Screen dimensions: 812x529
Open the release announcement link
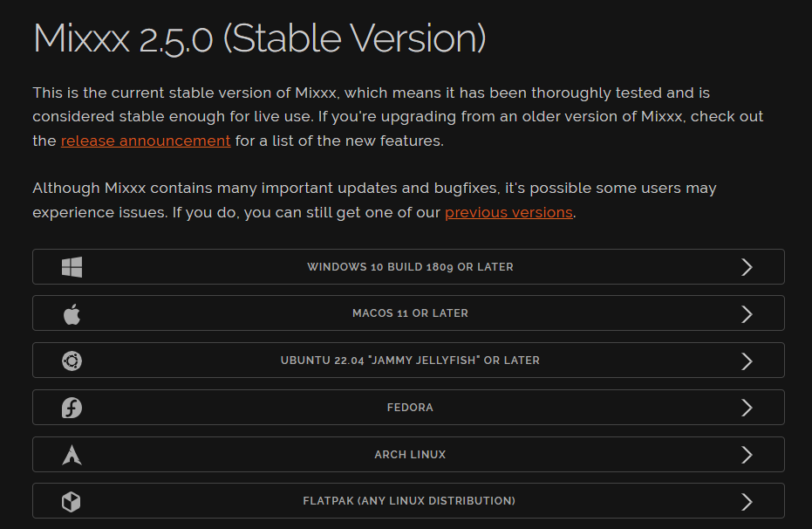pyautogui.click(x=146, y=141)
